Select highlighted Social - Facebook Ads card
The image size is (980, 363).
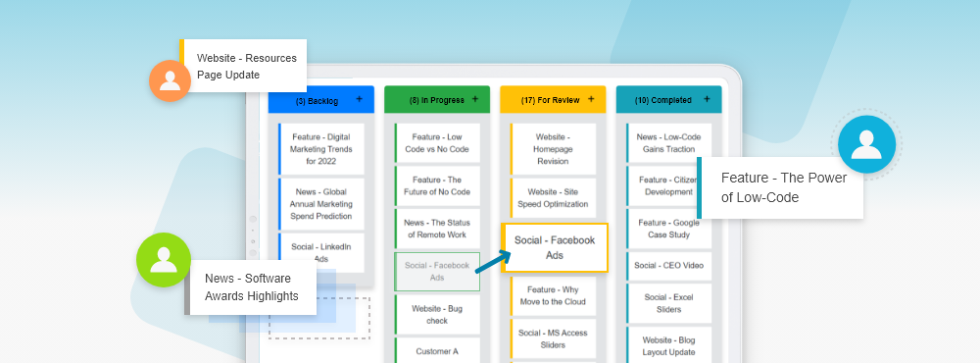coord(555,248)
